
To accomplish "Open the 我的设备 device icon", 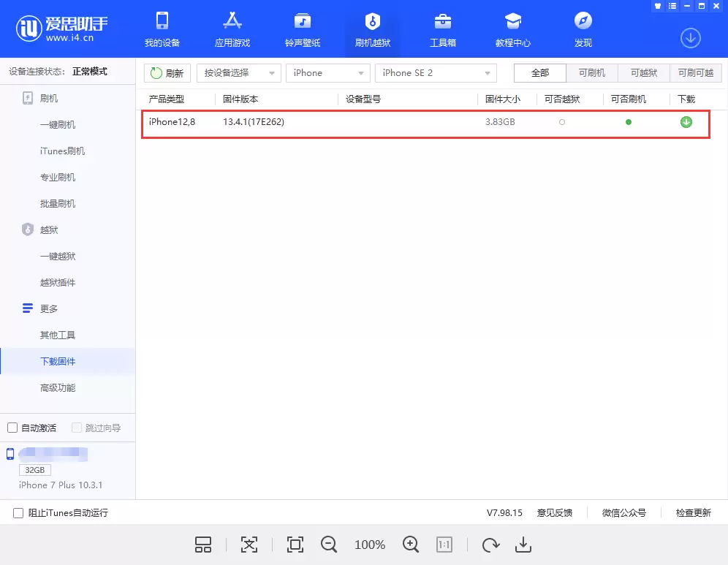I will 162,21.
